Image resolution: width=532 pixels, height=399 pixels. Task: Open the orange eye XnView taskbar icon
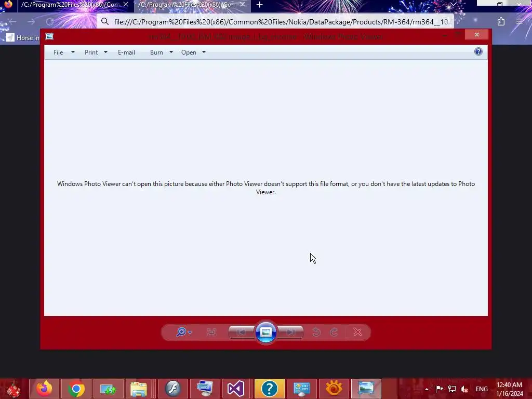(334, 389)
